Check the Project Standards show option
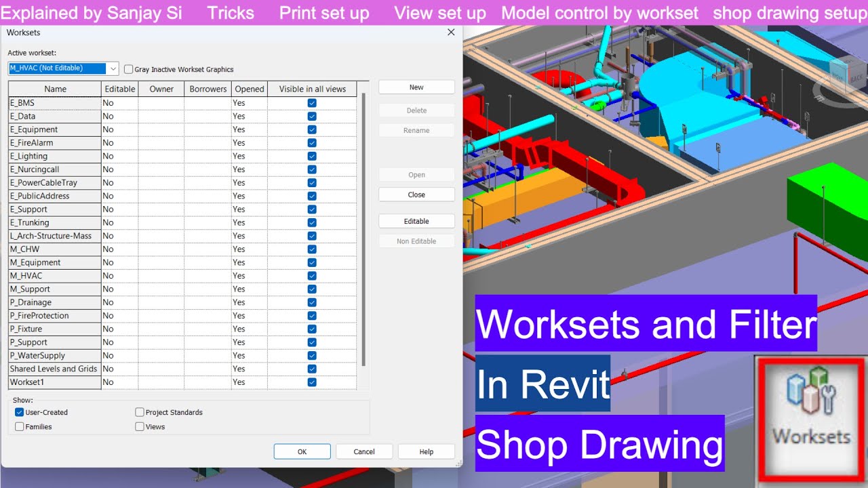This screenshot has width=868, height=488. pyautogui.click(x=140, y=412)
